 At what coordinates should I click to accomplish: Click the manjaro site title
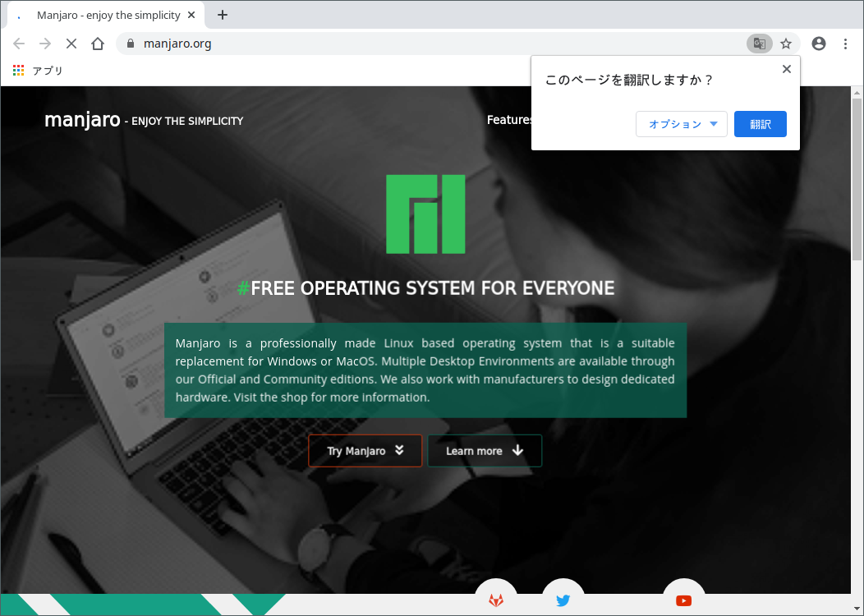82,119
